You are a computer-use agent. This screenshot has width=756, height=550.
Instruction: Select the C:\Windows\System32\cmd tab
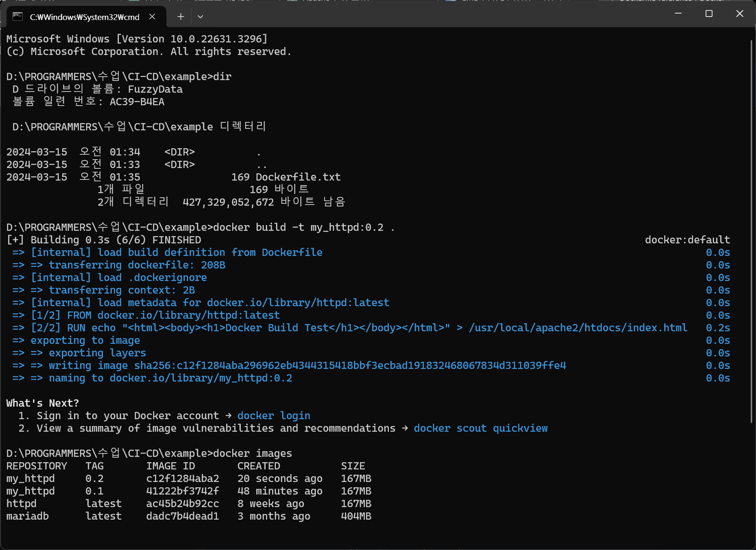coord(86,17)
